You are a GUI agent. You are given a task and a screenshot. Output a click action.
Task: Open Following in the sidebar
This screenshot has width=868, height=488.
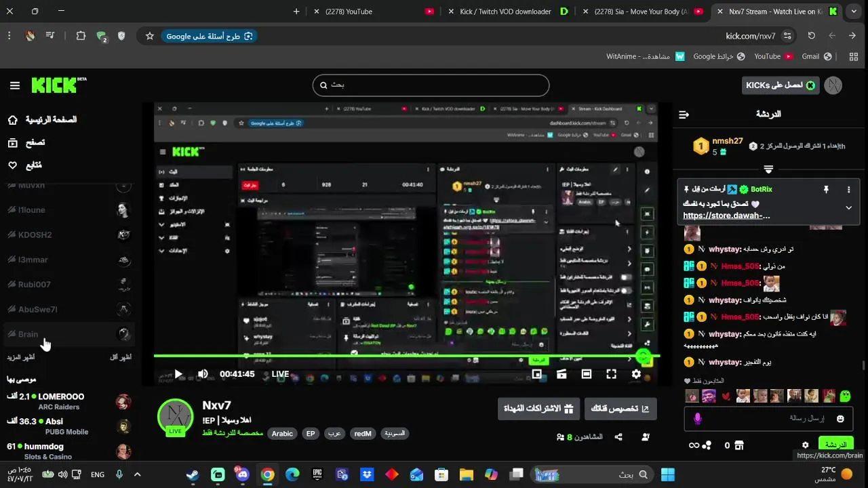tap(24, 165)
